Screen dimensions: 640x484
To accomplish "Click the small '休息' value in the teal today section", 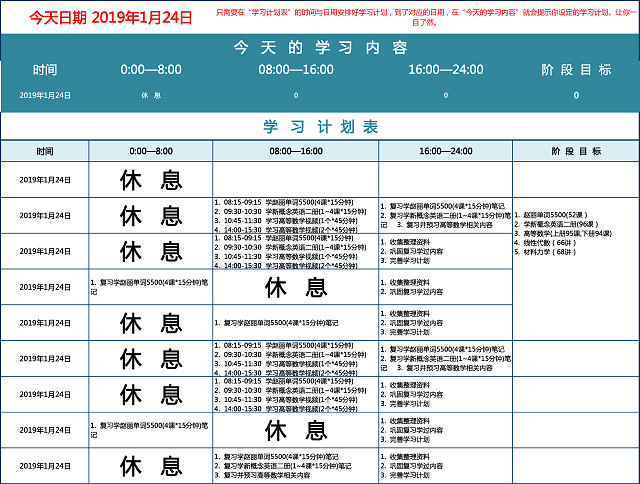I will [151, 95].
